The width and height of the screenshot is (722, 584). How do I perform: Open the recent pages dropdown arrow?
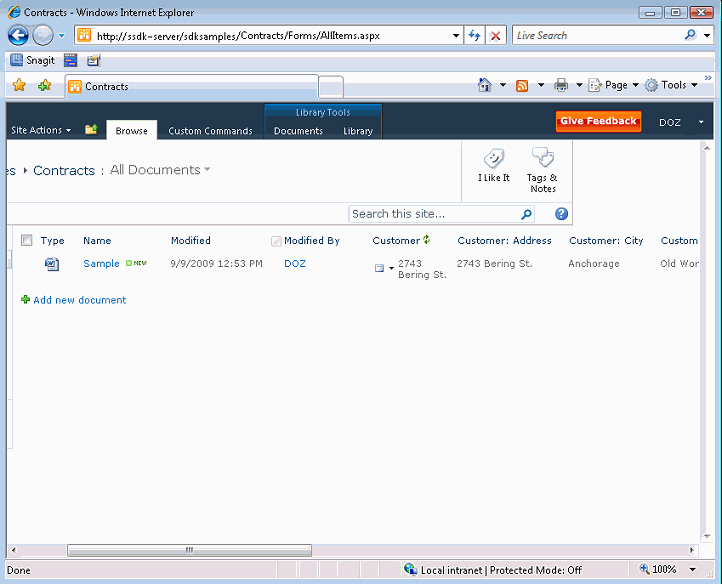tap(61, 35)
